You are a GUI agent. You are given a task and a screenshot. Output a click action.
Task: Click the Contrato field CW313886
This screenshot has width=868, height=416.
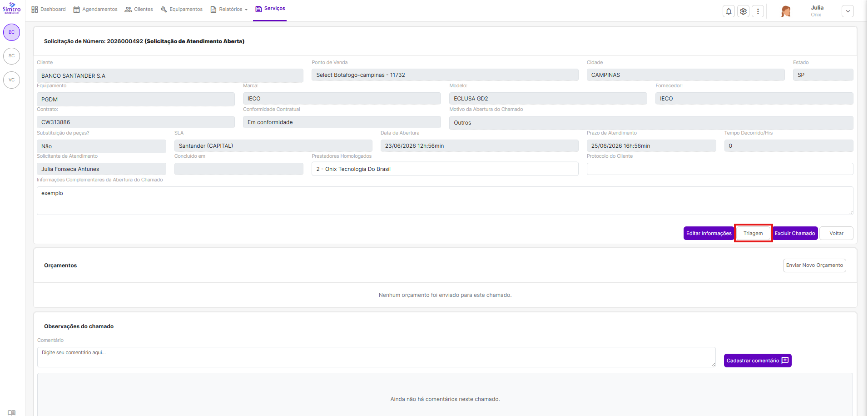(136, 122)
